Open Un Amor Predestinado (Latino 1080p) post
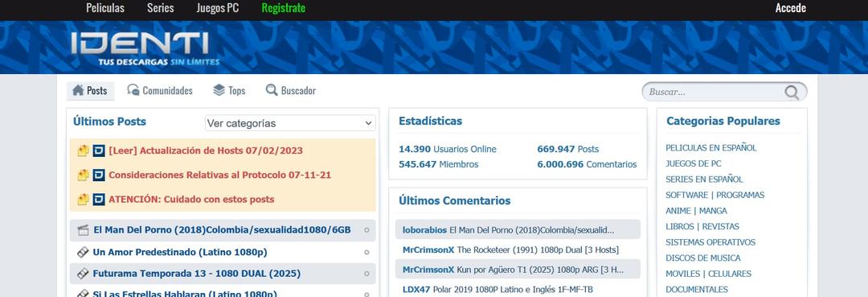868x297 pixels. click(180, 252)
